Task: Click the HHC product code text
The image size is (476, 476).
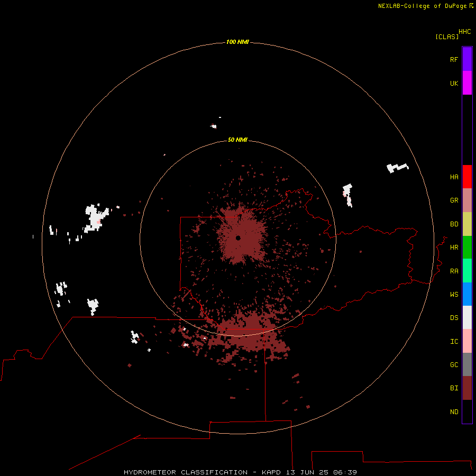Action: 464,32
